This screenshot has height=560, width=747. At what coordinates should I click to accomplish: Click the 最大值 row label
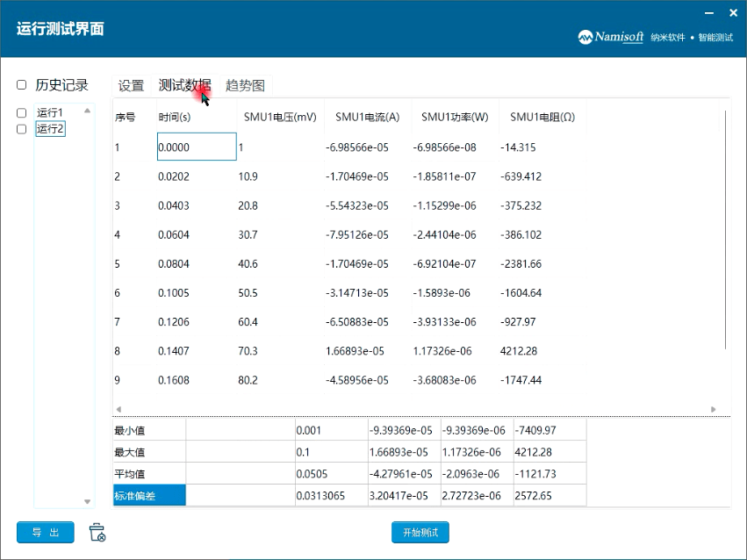coord(149,452)
